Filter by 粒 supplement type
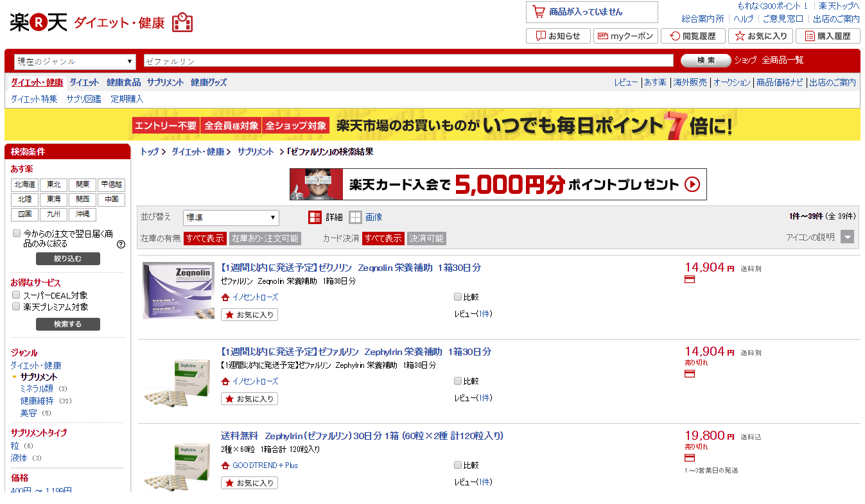Image resolution: width=865 pixels, height=504 pixels. tap(15, 446)
